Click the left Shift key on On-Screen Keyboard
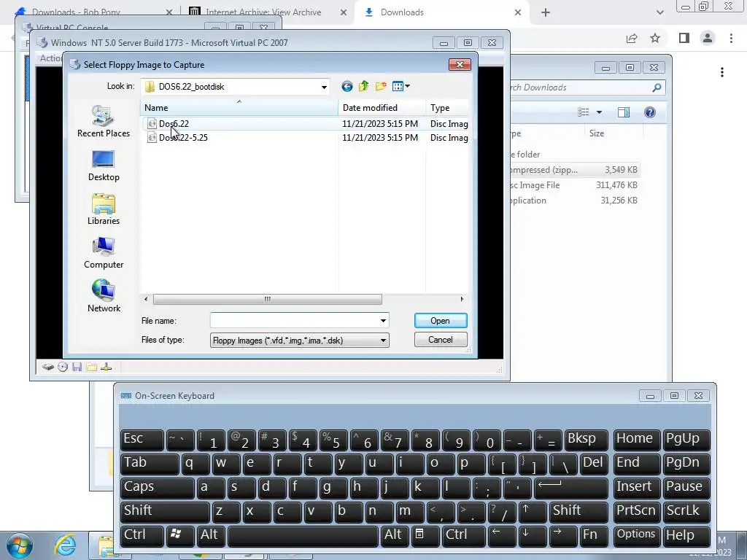747x560 pixels. click(165, 511)
